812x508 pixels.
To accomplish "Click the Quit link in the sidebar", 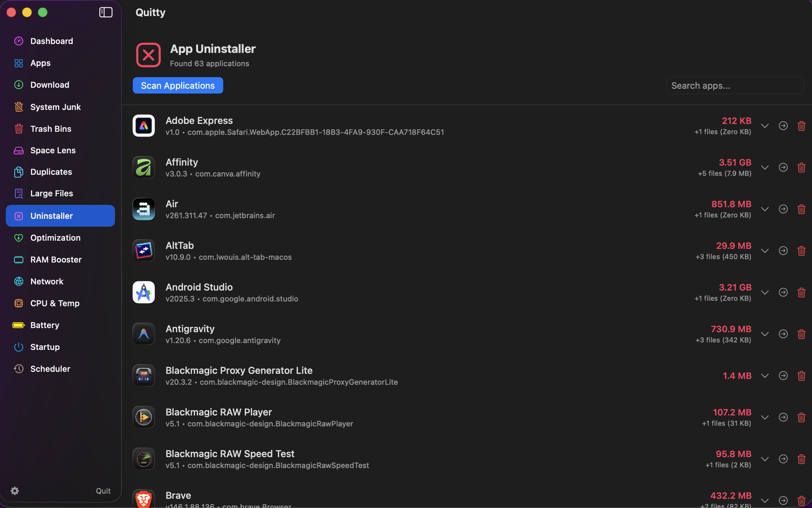I will (x=103, y=491).
